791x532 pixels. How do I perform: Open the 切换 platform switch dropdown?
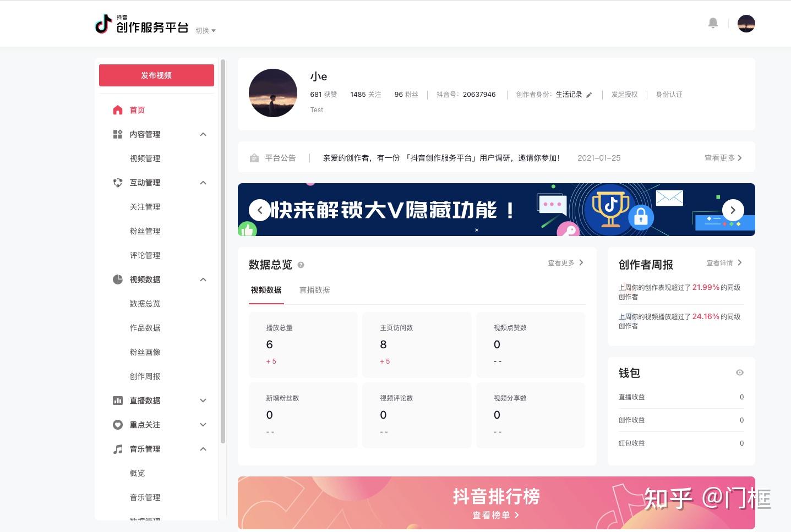(206, 31)
